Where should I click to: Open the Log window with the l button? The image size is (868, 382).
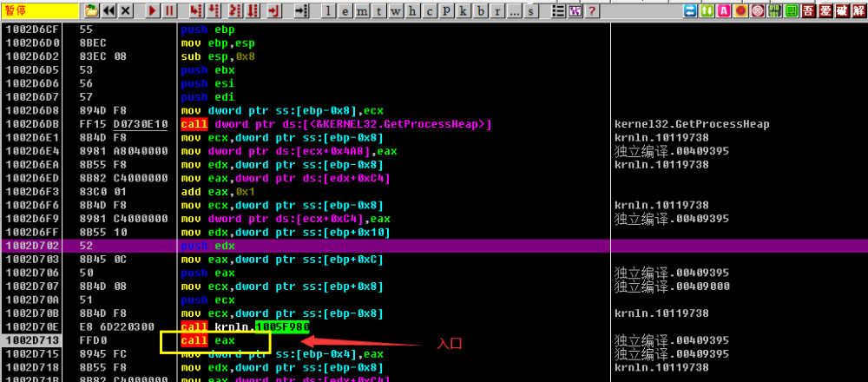[328, 10]
